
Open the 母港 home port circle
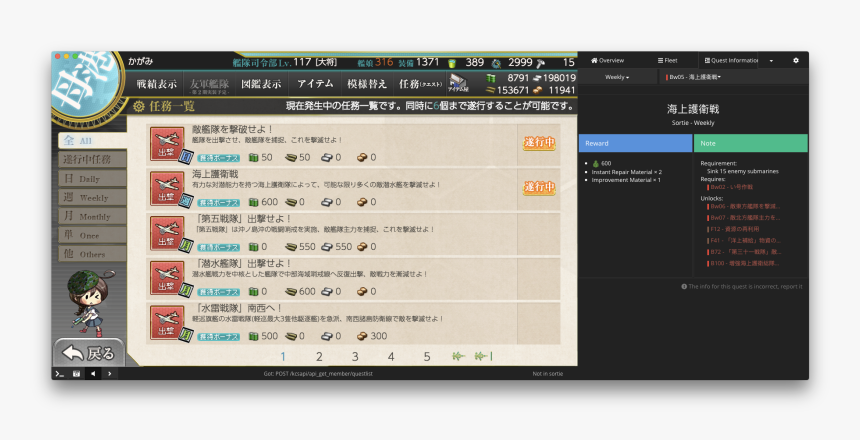[x=86, y=88]
